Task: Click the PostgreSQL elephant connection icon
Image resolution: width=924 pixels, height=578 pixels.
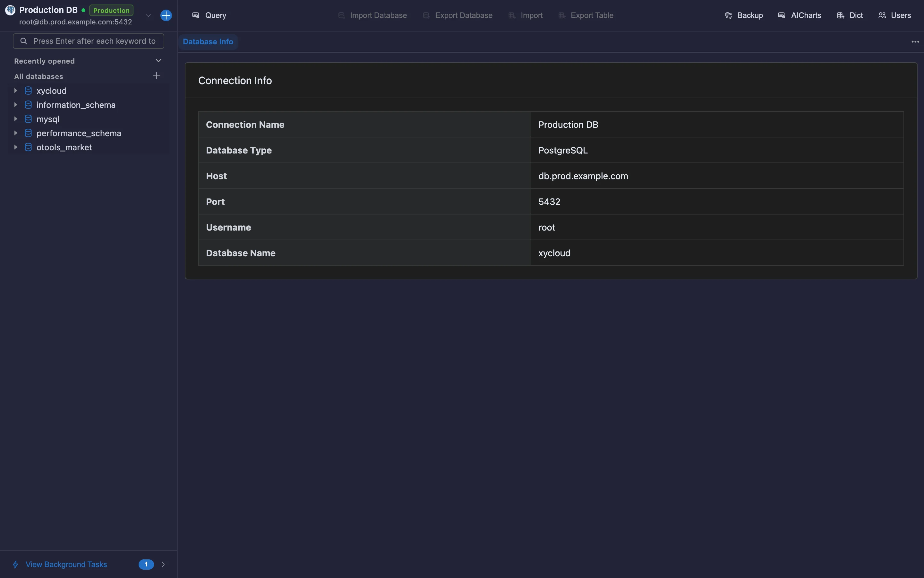Action: coord(10,10)
